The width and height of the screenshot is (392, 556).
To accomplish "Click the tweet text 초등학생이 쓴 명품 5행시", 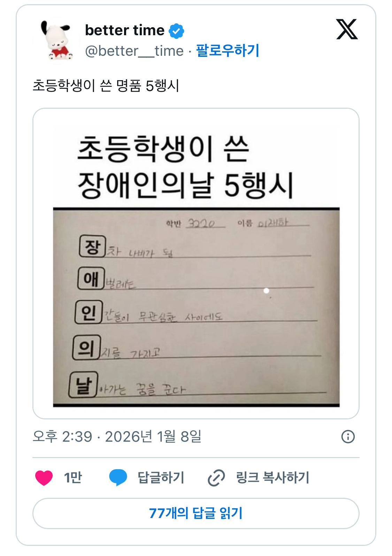I will click(x=106, y=86).
